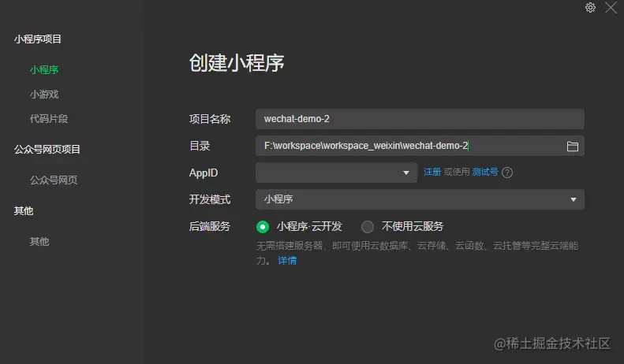Screen dimensions: 624x364
Task: Click the 目录 label
Action: [200, 146]
